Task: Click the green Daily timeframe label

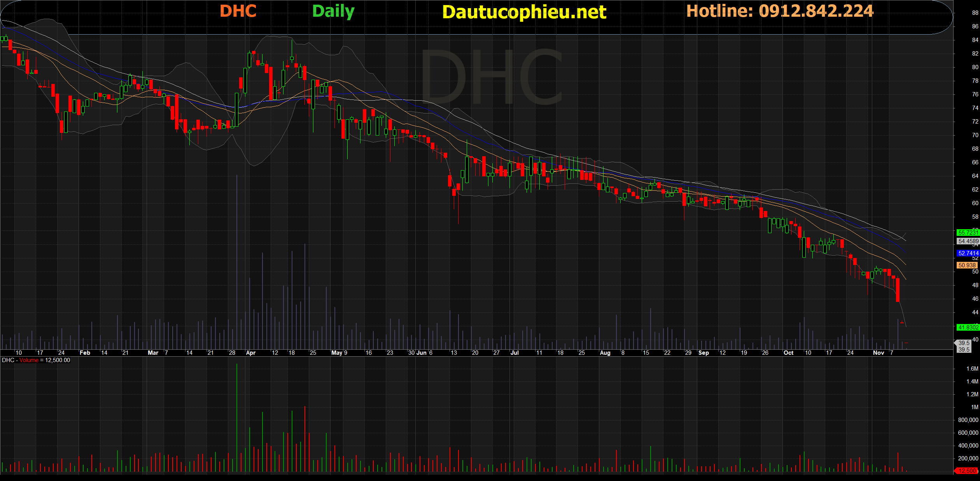Action: pyautogui.click(x=333, y=11)
